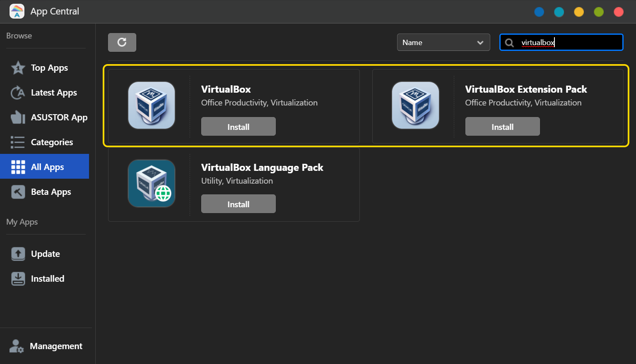Click VirtualBox's "Office Productivity, Virtualization" text

point(259,103)
